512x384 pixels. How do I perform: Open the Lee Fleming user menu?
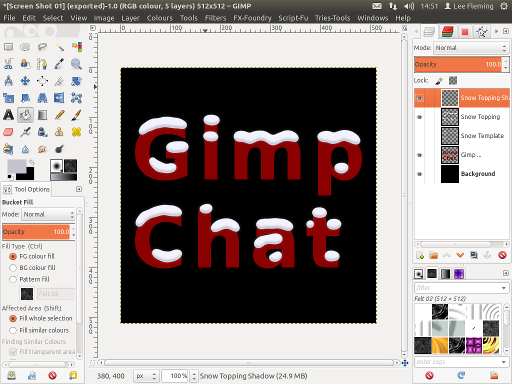[x=469, y=6]
